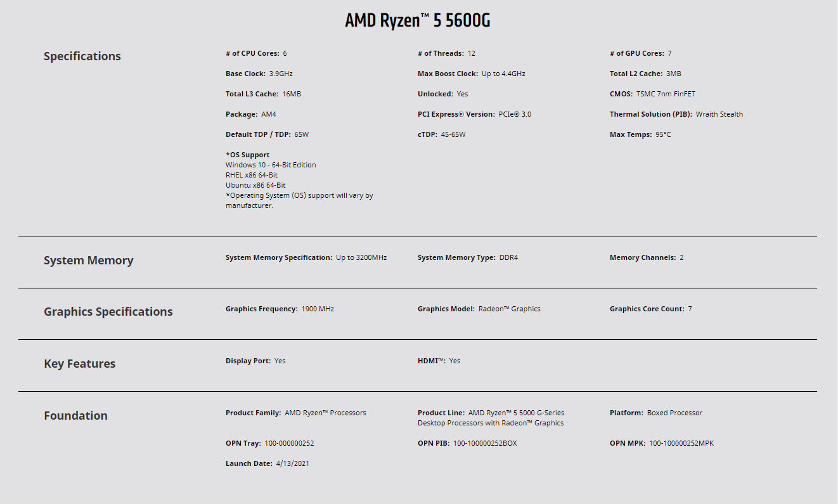Click the OS Support label
This screenshot has width=838, height=504.
pos(247,155)
